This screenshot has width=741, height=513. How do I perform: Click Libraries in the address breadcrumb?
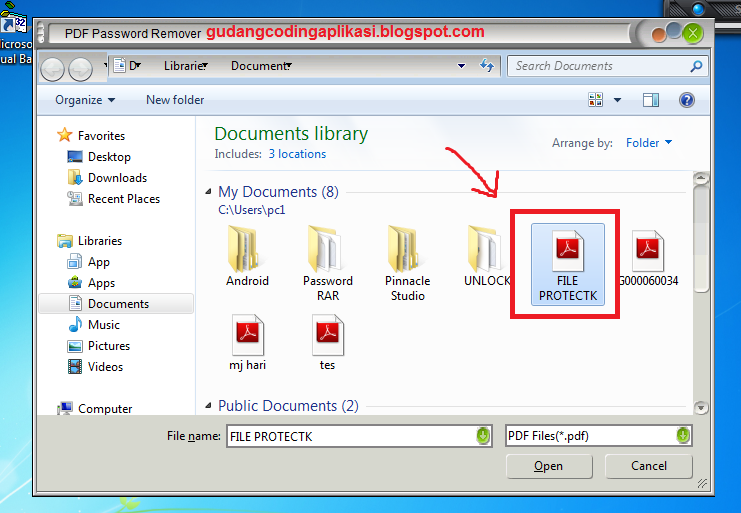[183, 66]
